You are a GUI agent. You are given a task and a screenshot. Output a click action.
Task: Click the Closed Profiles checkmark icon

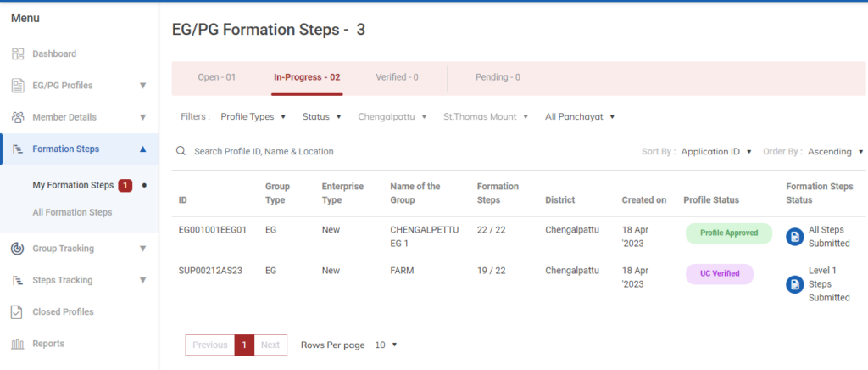[17, 311]
